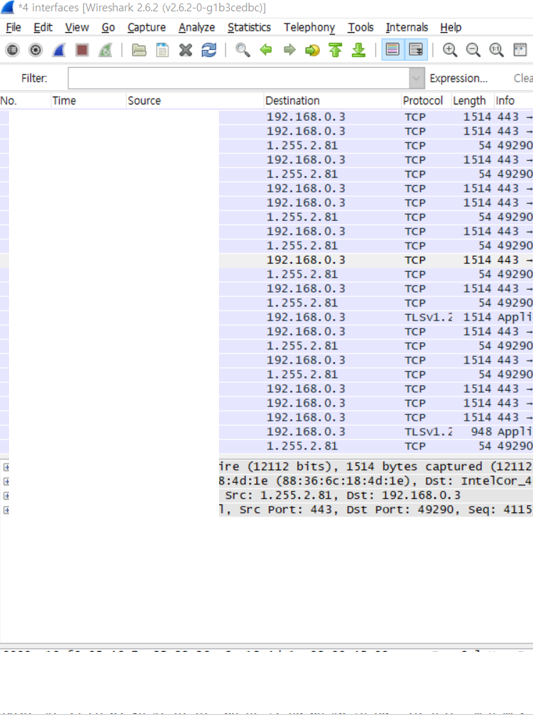Image resolution: width=533 pixels, height=715 pixels.
Task: Expand the IP row Src: 1.255.2.81
Action: tap(6, 496)
